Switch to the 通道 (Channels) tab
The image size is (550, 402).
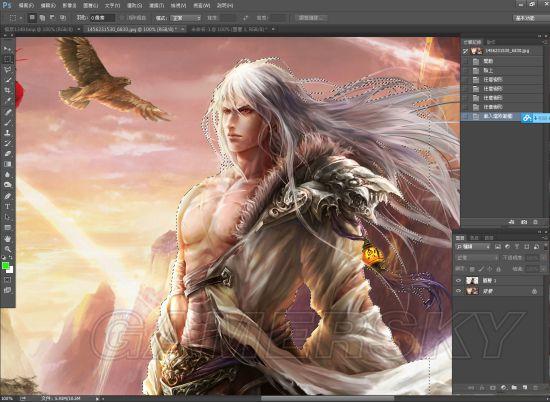(x=474, y=238)
